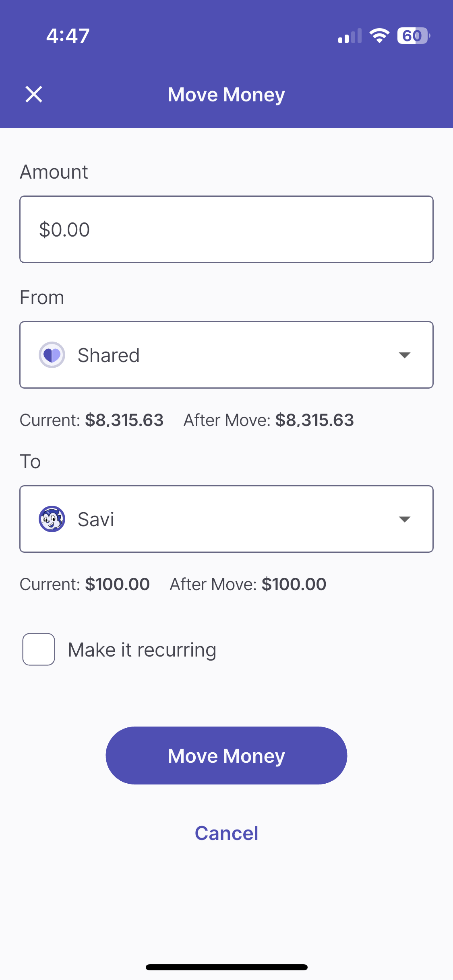Tap the Move Money header title
The image size is (453, 980).
click(x=226, y=95)
